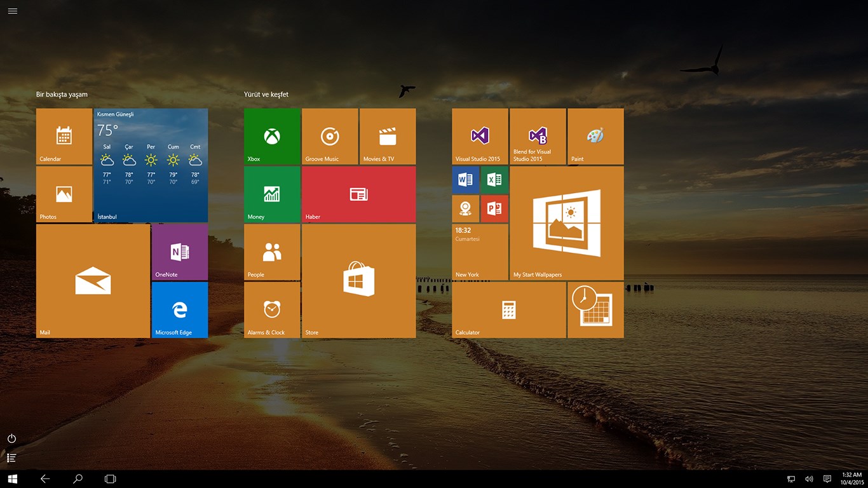Switch apps with Task View
The width and height of the screenshot is (868, 488).
pos(110,478)
